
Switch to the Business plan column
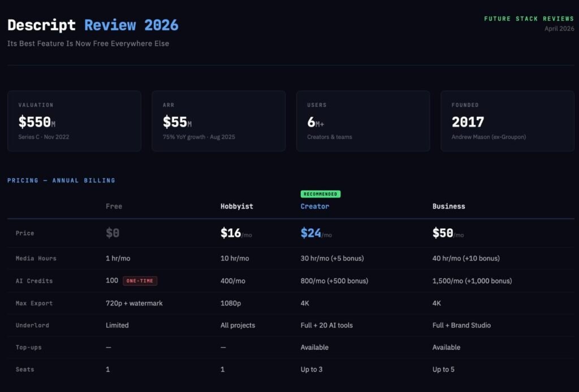pyautogui.click(x=448, y=206)
